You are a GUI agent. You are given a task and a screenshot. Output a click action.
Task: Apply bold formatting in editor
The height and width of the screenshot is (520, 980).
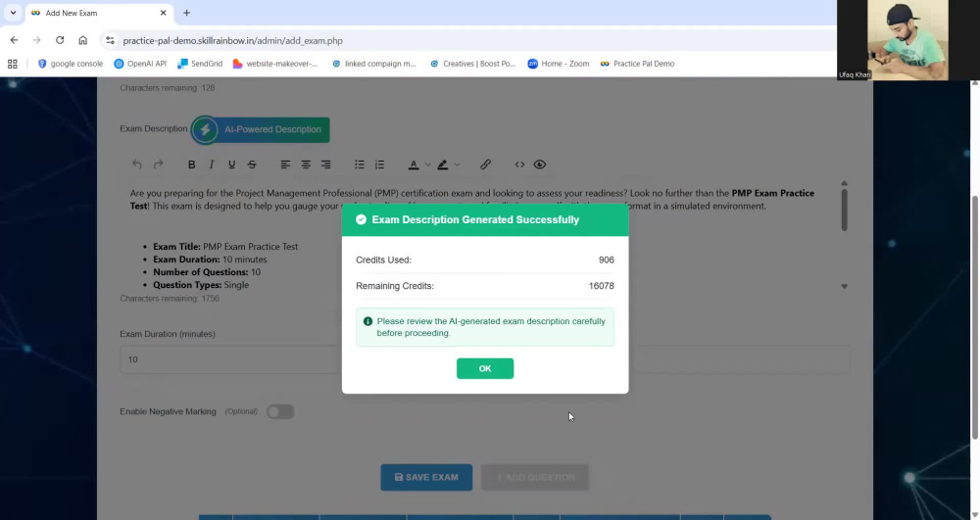pos(191,165)
